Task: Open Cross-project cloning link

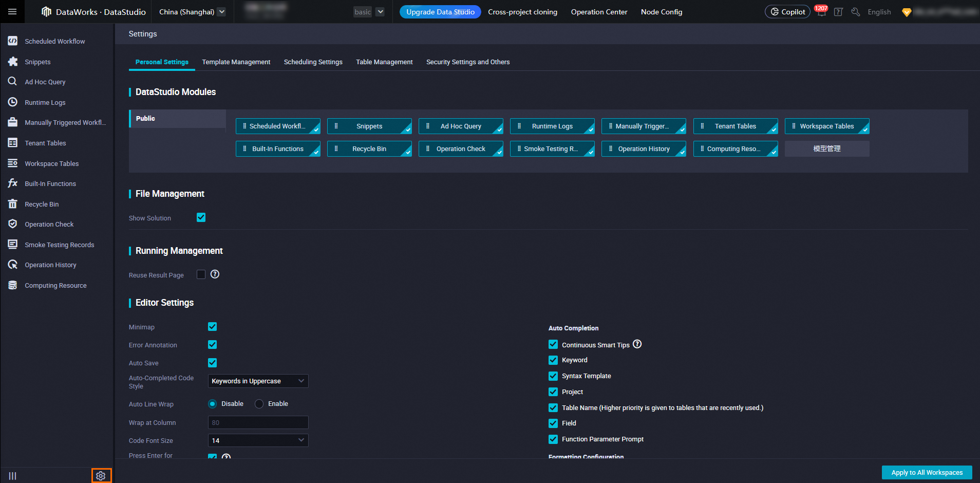Action: point(522,12)
